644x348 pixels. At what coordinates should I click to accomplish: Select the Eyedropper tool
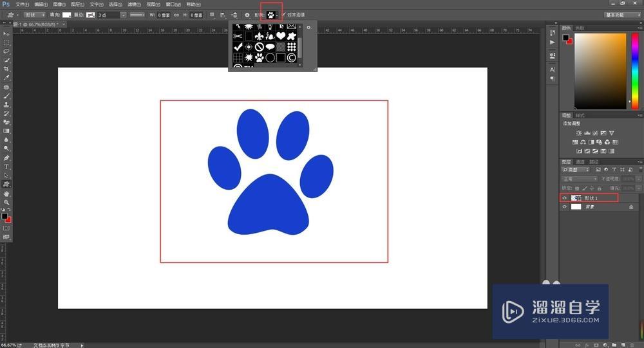pos(6,78)
